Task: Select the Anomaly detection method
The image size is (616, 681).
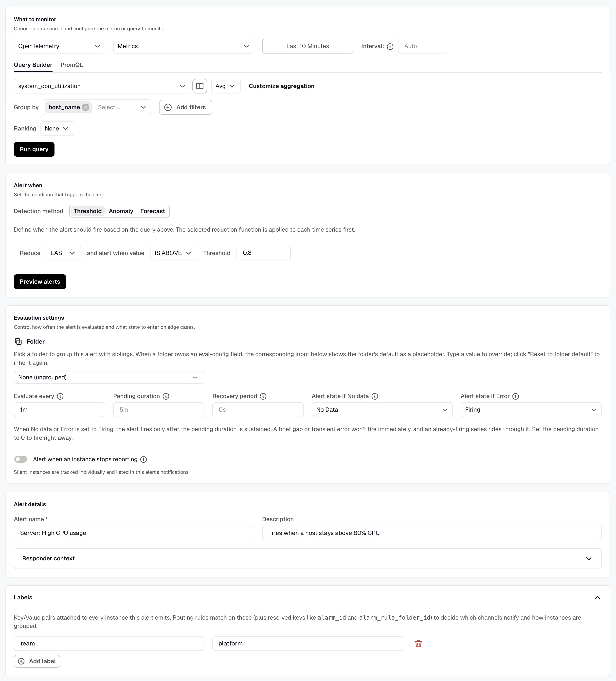Action: [x=121, y=211]
